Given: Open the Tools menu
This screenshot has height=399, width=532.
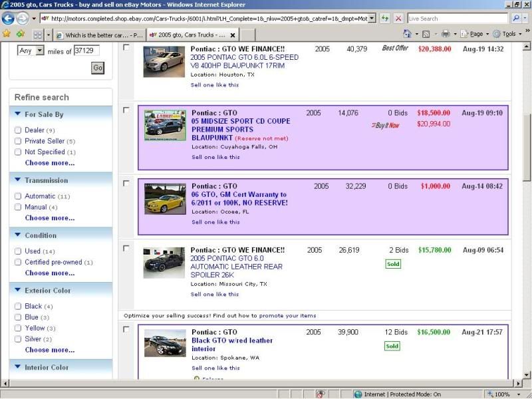Looking at the screenshot, I should [x=509, y=34].
